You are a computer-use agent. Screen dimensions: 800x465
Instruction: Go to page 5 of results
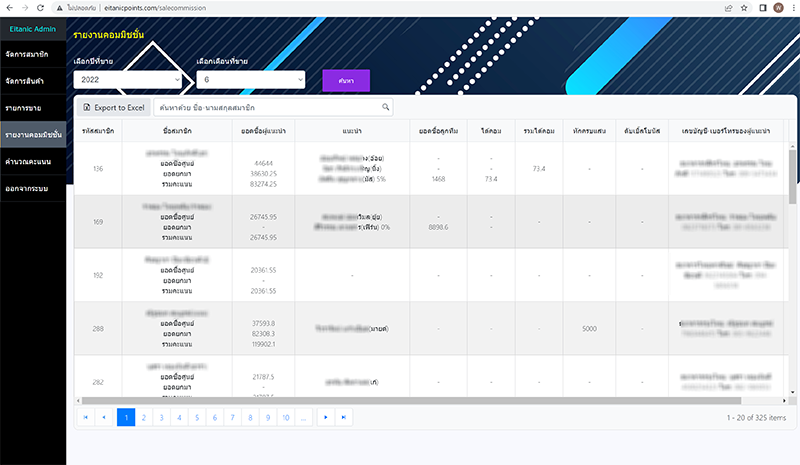point(197,417)
